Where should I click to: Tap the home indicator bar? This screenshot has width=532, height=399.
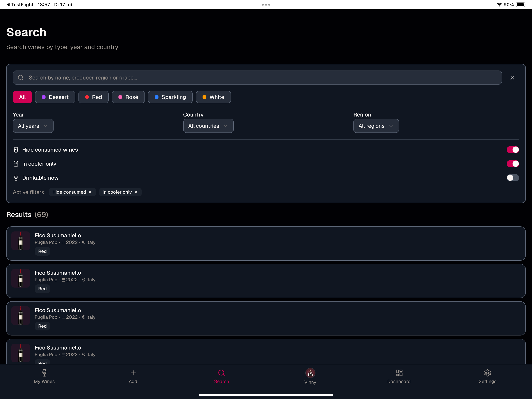pyautogui.click(x=266, y=395)
